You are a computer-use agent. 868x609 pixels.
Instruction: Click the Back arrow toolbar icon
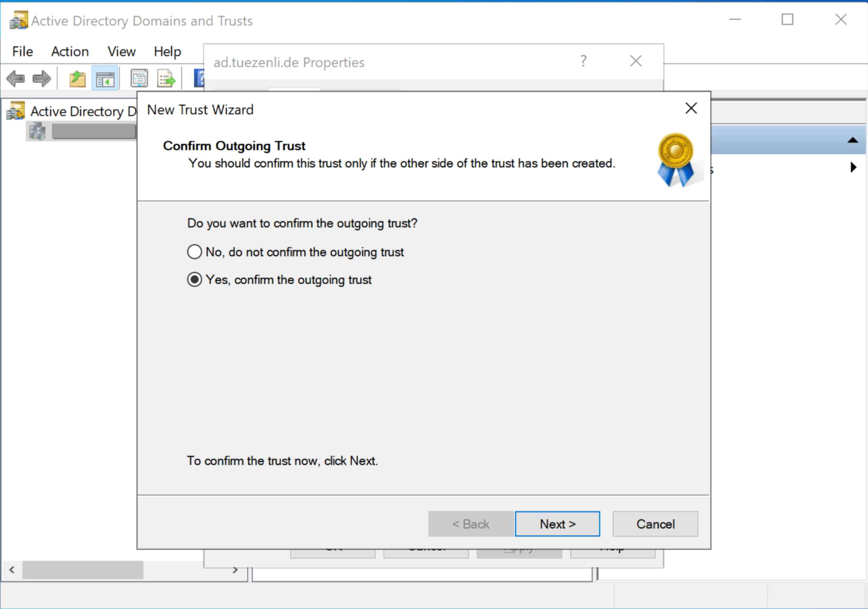click(x=16, y=79)
